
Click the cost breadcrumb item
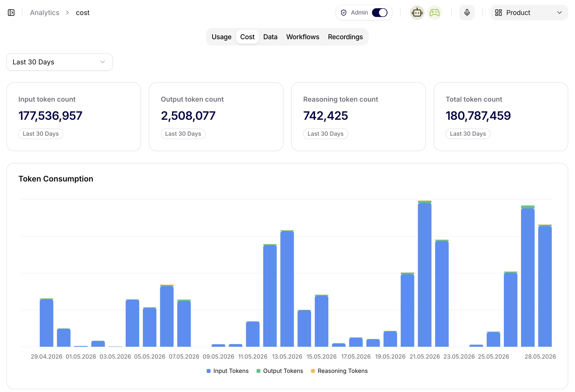pos(83,13)
